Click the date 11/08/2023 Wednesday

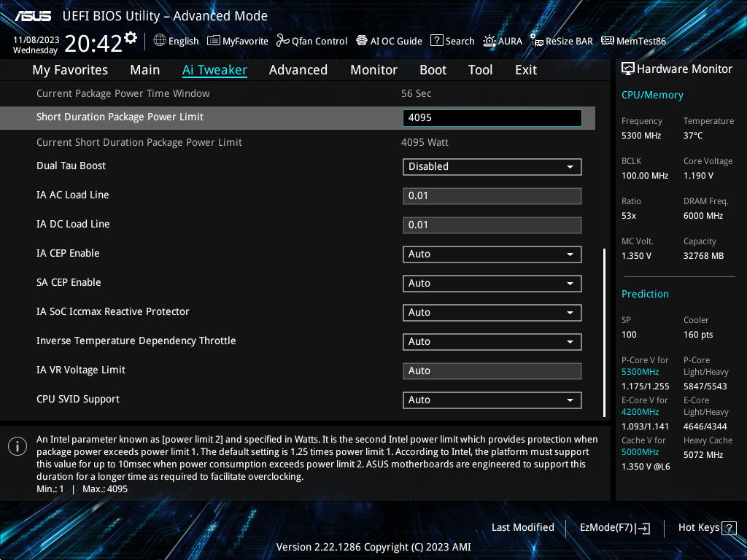(x=36, y=45)
